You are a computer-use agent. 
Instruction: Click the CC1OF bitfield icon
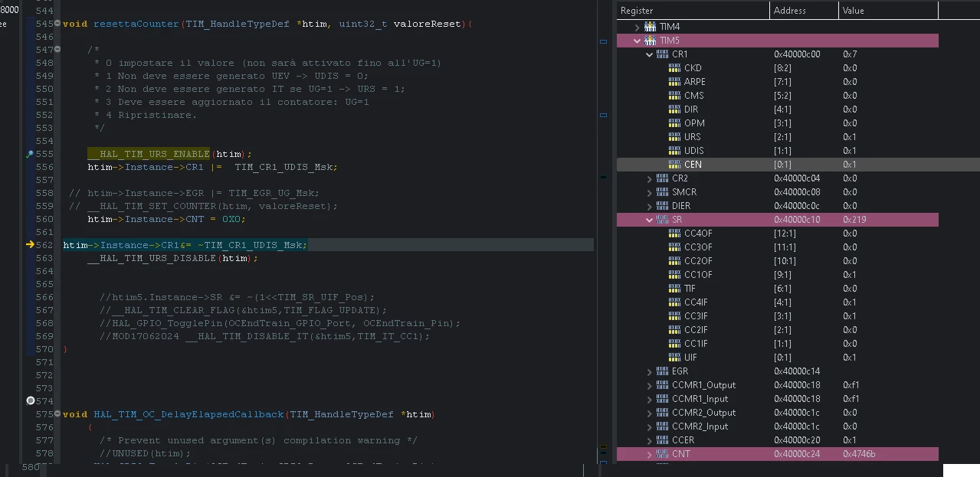[x=674, y=275]
